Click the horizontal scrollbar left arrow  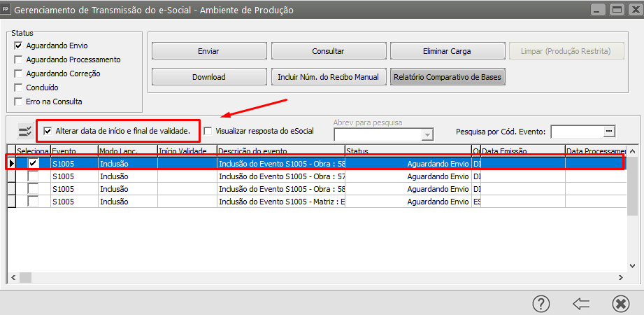click(x=13, y=278)
